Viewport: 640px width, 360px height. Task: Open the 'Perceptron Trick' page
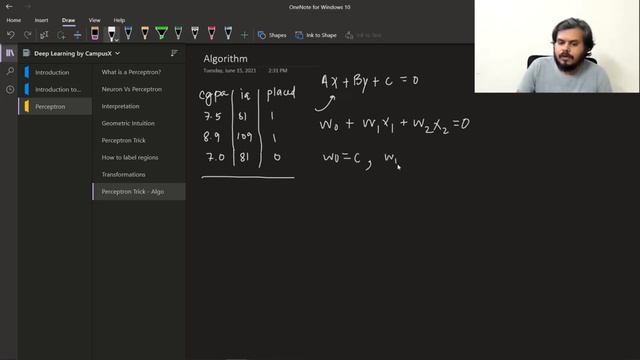[x=139, y=140]
